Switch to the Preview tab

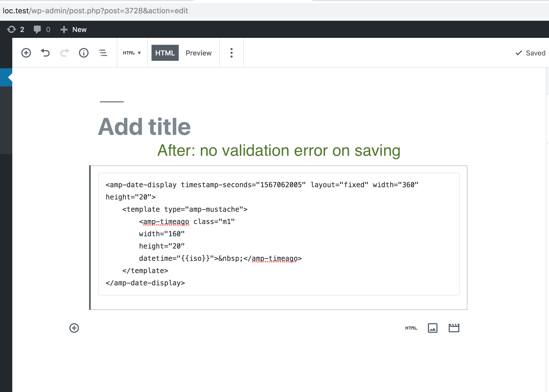click(x=198, y=53)
